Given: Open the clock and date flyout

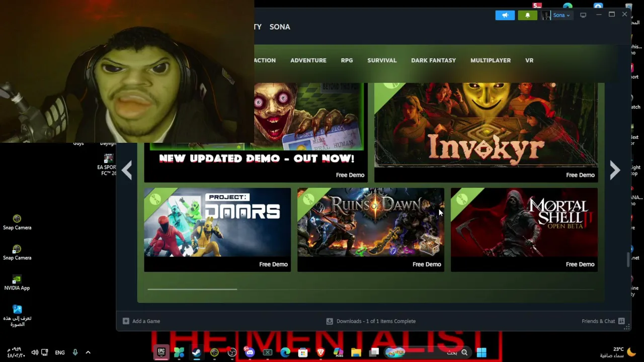Looking at the screenshot, I should tap(16, 352).
